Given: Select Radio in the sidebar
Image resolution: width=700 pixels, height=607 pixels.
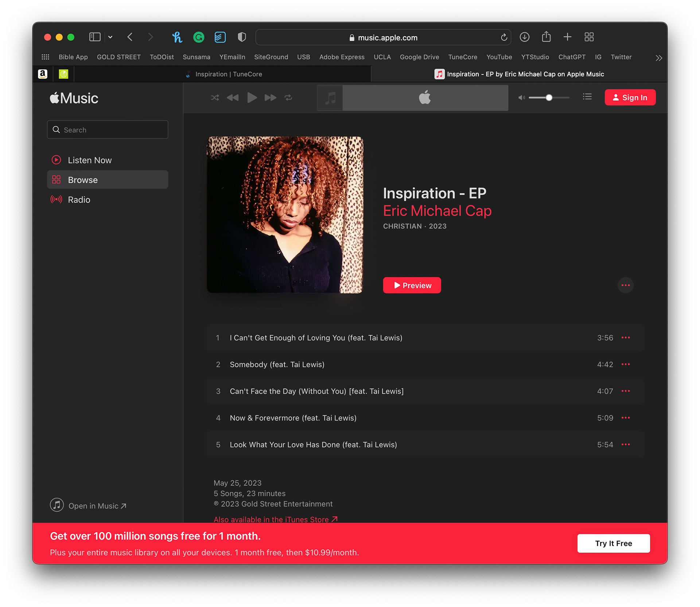Looking at the screenshot, I should pos(79,200).
